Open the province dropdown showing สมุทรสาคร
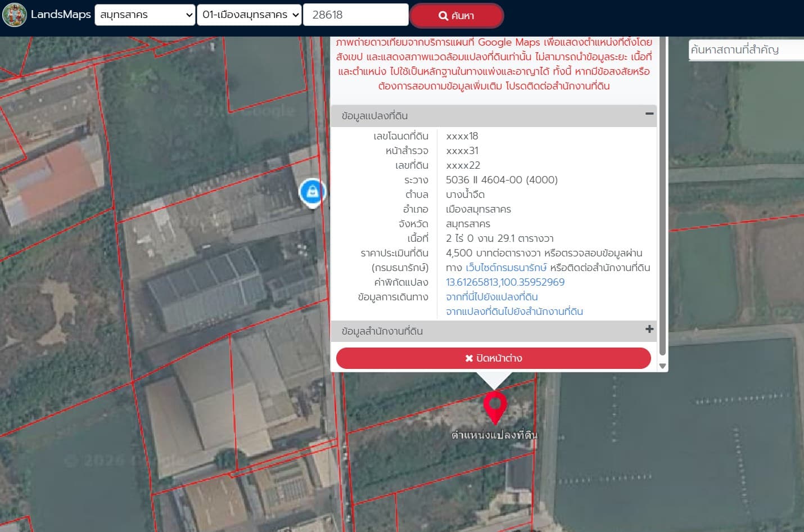This screenshot has width=804, height=532. pos(145,15)
